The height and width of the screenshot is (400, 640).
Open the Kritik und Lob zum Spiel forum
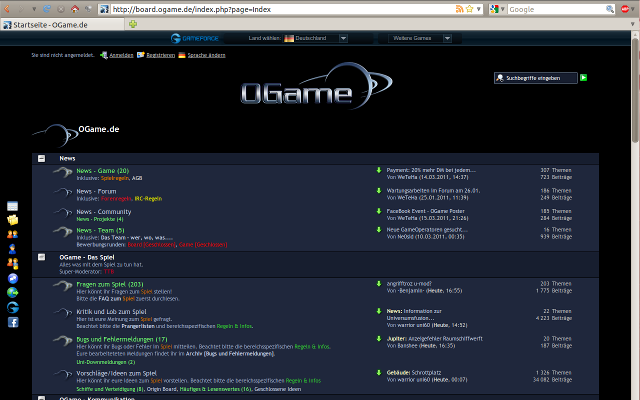click(111, 311)
